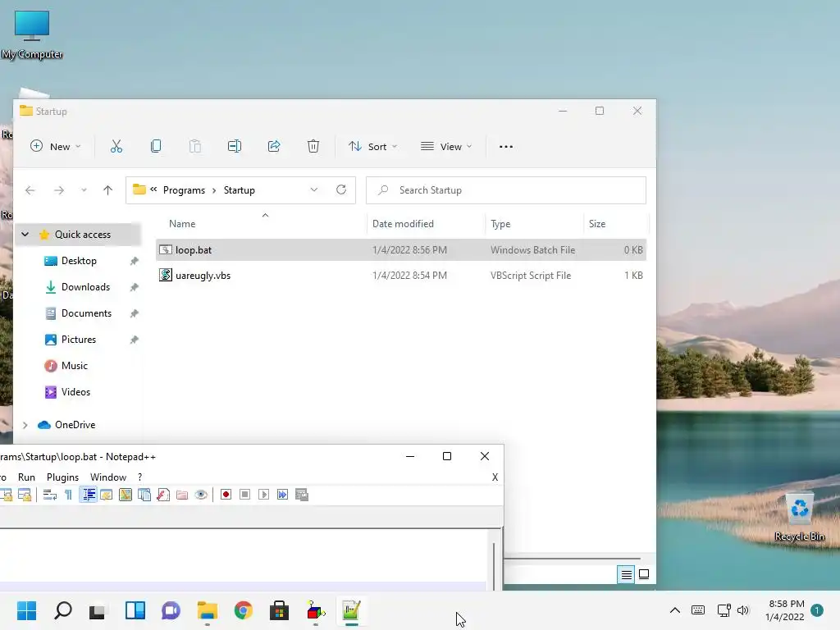Click Rename icon in Explorer toolbar
This screenshot has height=630, width=840.
point(235,146)
